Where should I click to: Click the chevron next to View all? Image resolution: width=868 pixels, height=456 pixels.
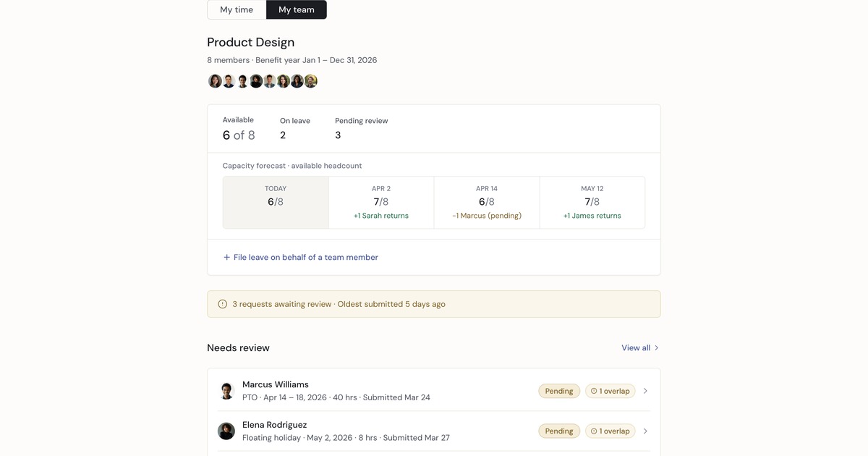656,348
